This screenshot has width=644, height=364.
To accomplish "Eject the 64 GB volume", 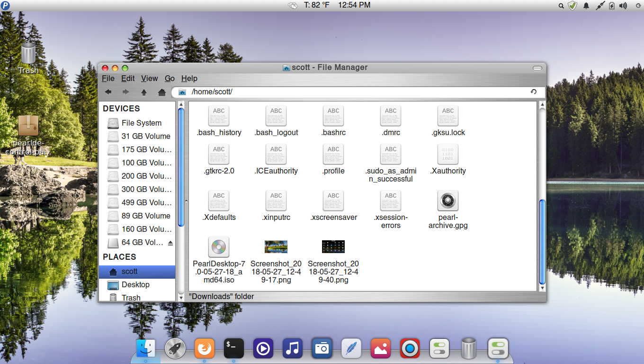I will (170, 243).
